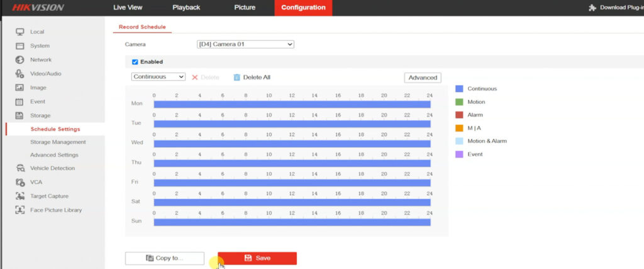Click the Local monitor icon in sidebar
Screen dimensions: 644x269
point(19,31)
